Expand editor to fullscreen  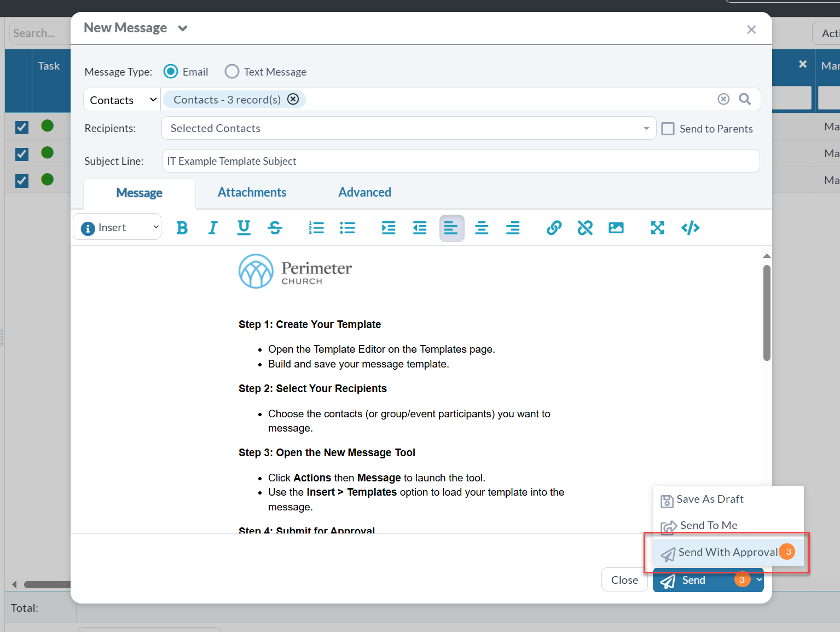(x=657, y=228)
